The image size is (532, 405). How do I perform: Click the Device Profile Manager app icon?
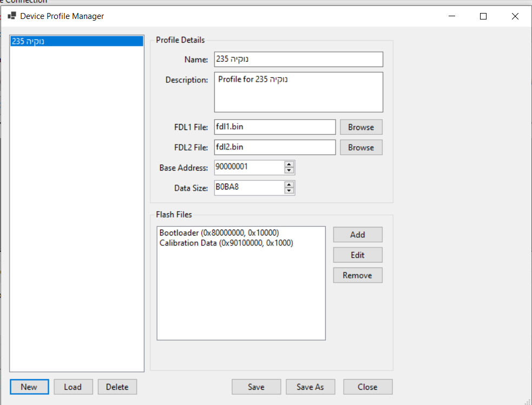(11, 16)
